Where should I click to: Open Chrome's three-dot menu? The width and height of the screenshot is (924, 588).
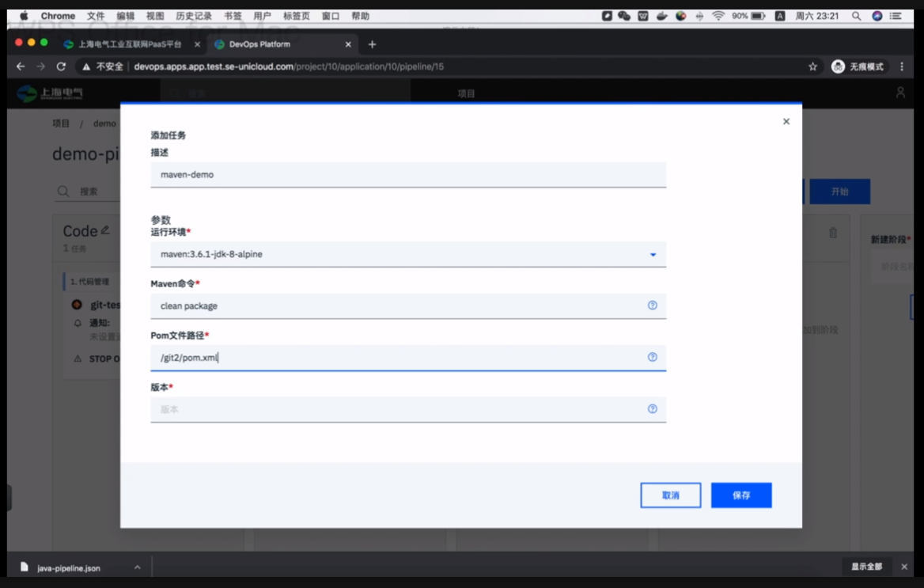(902, 67)
